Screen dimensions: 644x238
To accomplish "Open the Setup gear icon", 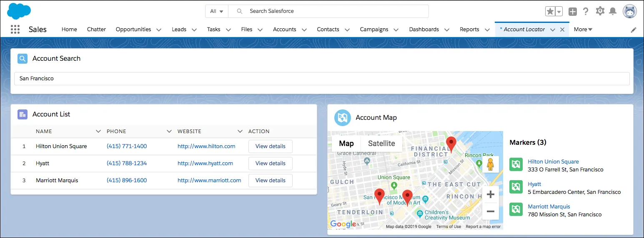I will coord(600,11).
